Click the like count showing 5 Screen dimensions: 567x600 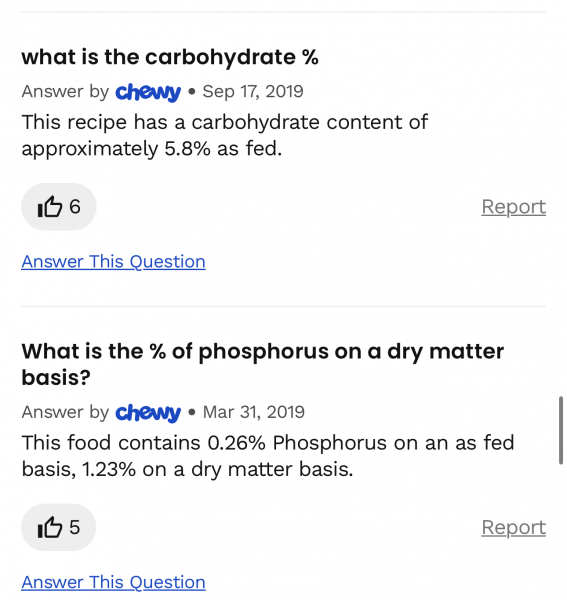tap(75, 527)
